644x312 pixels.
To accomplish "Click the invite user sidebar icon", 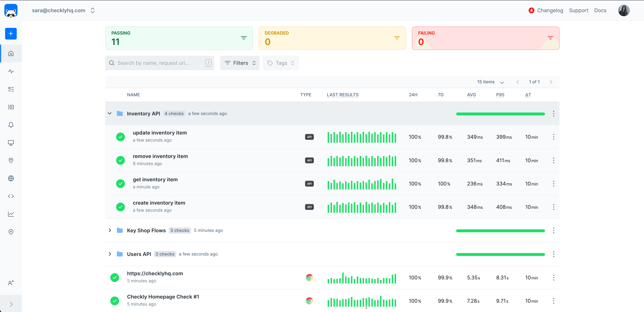I will coord(11,283).
